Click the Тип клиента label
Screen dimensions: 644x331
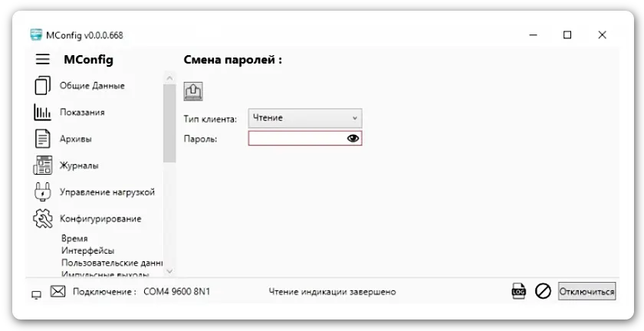210,120
